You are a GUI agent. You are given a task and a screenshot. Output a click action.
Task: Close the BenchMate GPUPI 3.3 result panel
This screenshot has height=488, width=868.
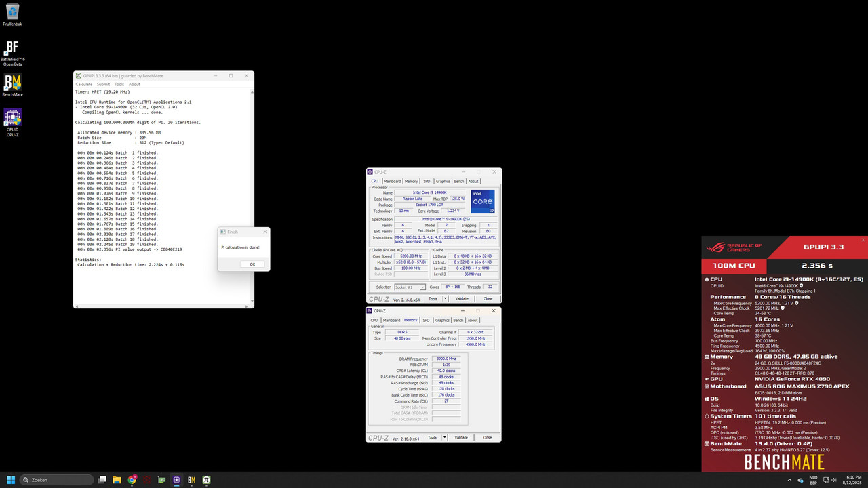[x=863, y=240]
